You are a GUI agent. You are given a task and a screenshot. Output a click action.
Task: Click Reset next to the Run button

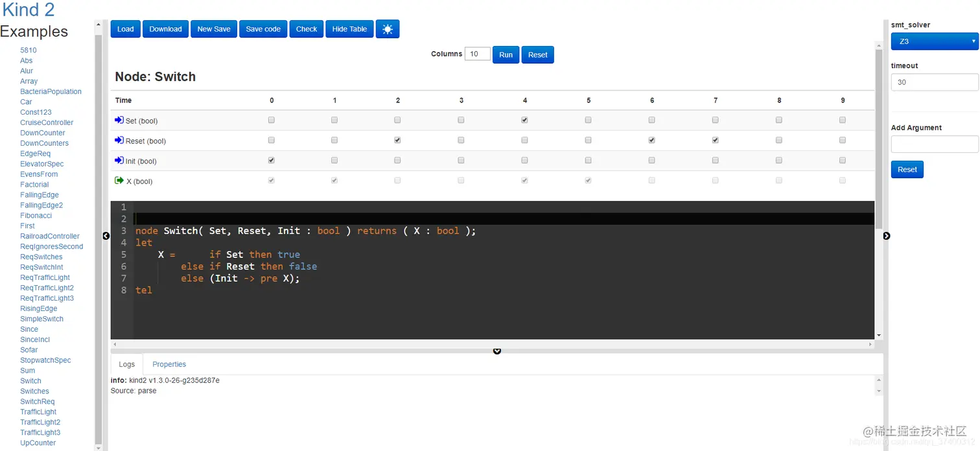point(538,54)
